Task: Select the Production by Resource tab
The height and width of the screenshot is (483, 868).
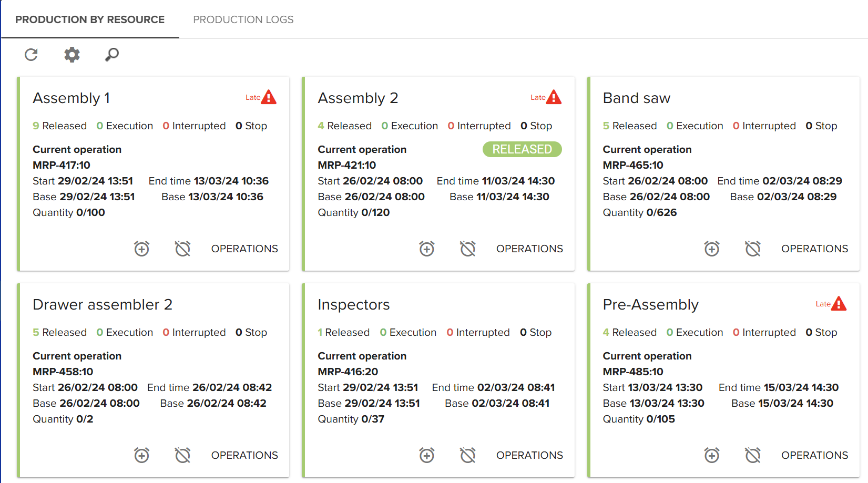Action: tap(90, 19)
